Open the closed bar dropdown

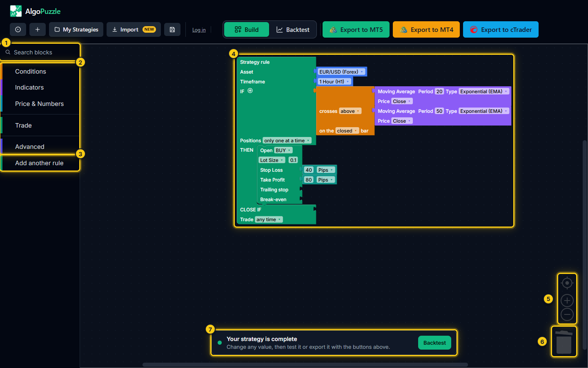point(347,131)
